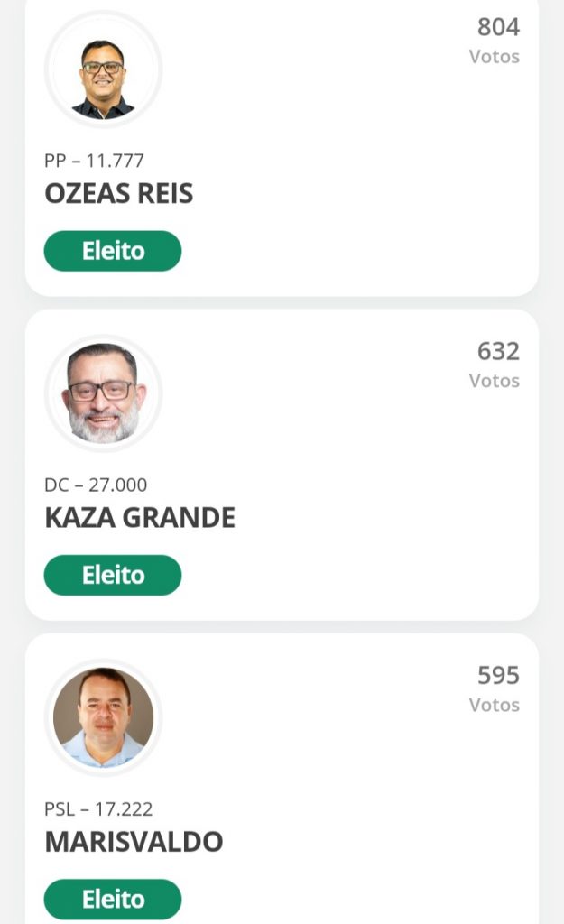
Task: Select the MARISVALDO name
Action: [x=134, y=842]
